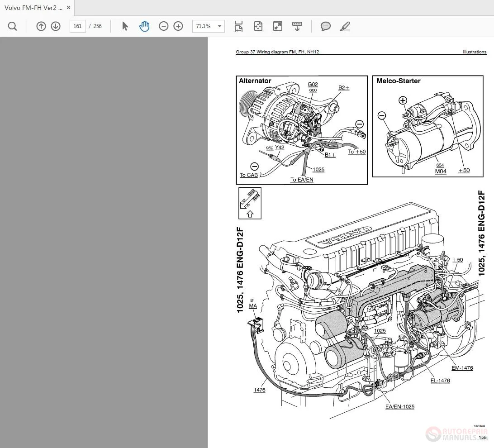Click the To EA/EN label
The width and height of the screenshot is (494, 448).
click(302, 180)
